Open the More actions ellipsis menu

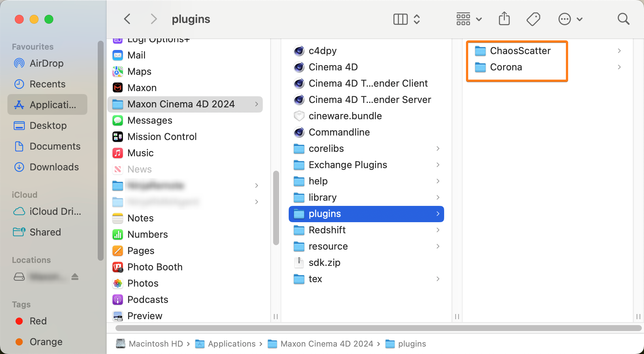pyautogui.click(x=570, y=19)
